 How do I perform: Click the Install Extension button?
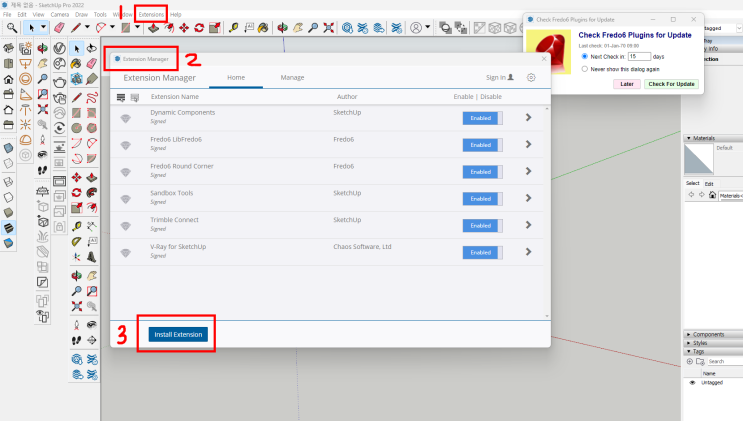pos(178,334)
